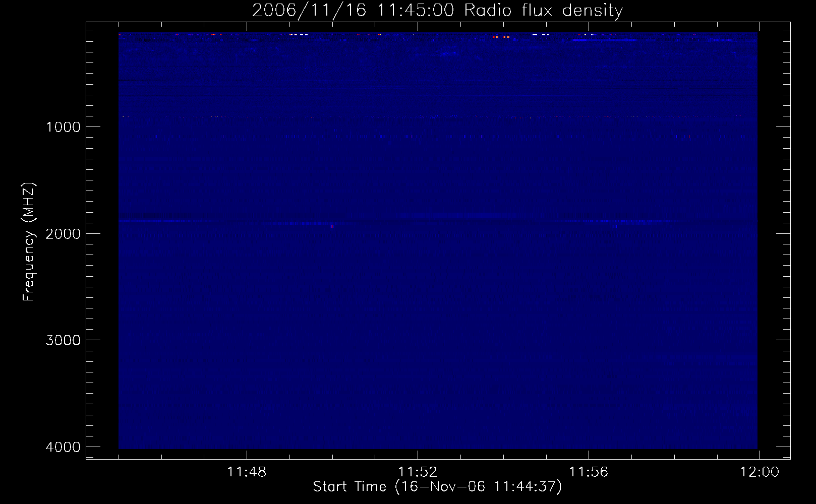The height and width of the screenshot is (504, 816).
Task: Click the 'Frequency (MHZ)' y-axis label
Action: pos(29,242)
